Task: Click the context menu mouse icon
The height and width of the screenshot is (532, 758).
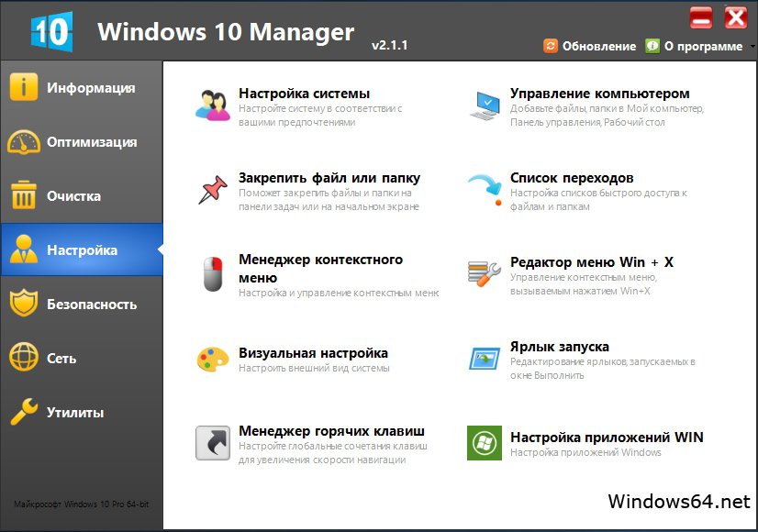Action: tap(213, 274)
